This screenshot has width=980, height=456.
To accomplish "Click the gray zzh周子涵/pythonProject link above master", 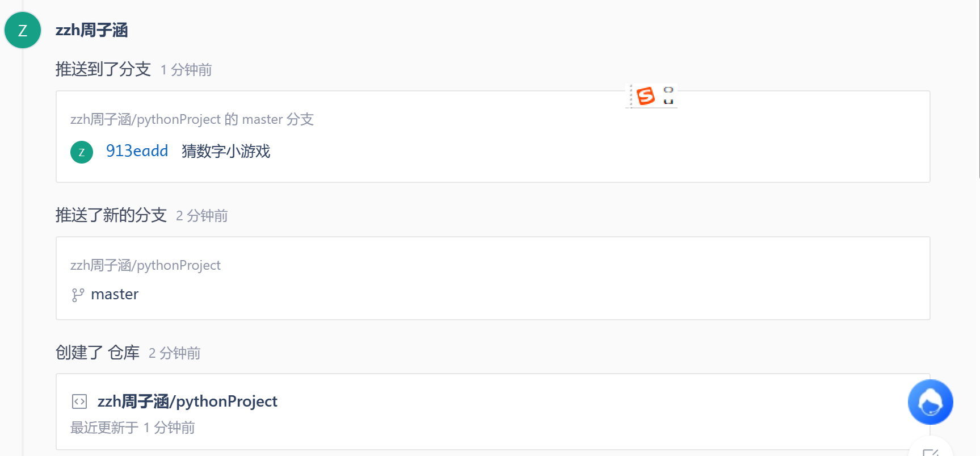I will tap(145, 265).
